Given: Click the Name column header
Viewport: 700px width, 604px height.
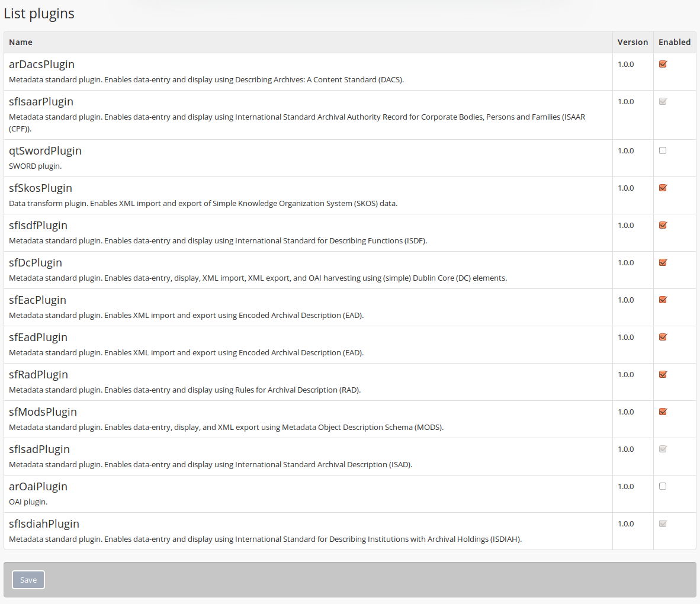Looking at the screenshot, I should click(21, 42).
